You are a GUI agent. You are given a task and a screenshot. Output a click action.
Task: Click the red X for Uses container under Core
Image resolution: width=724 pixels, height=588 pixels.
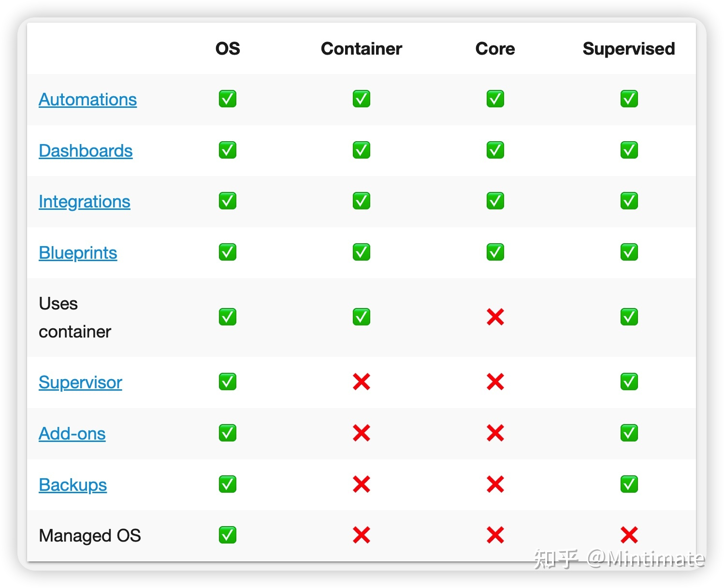tap(495, 317)
